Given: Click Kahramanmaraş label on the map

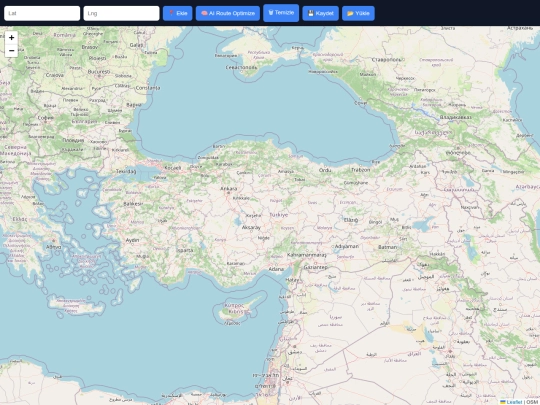Looking at the screenshot, I should [307, 255].
